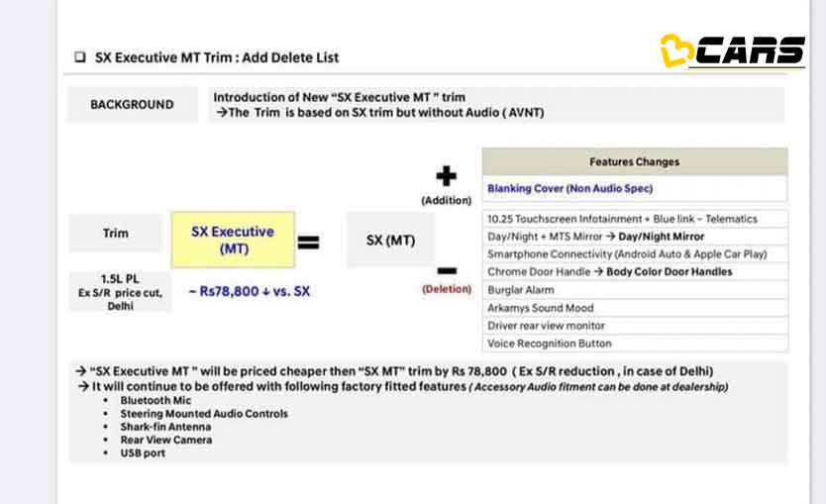826x504 pixels.
Task: Select 'Driver rear view monitor' row
Action: 635,326
